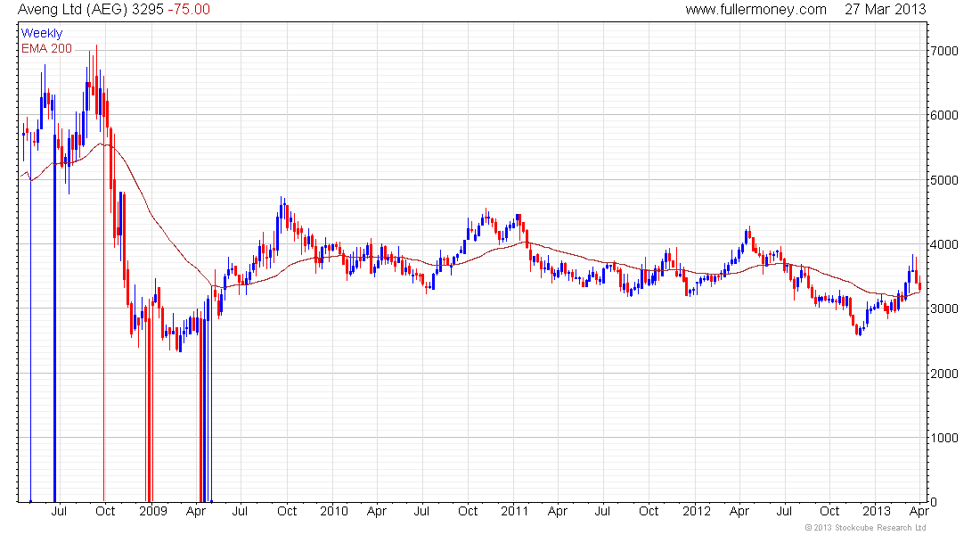This screenshot has width=980, height=535.
Task: Click the last 'Apr' label after 2013
Action: pyautogui.click(x=919, y=511)
